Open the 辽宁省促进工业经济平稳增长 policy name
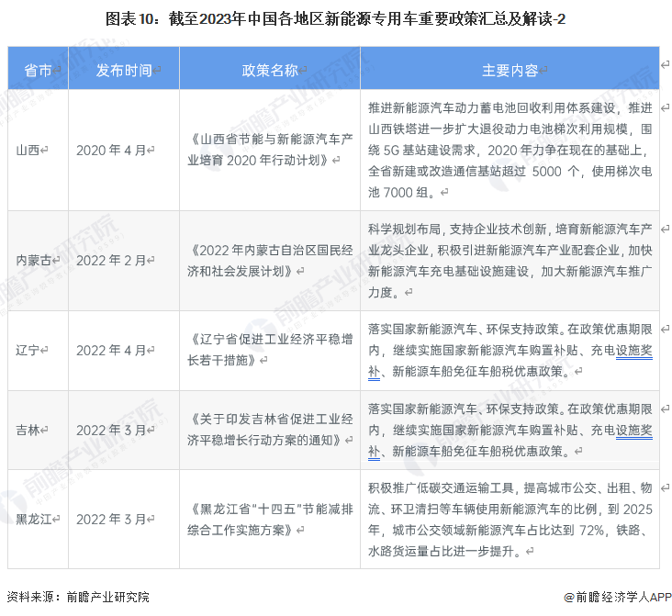672x616 pixels. (270, 350)
